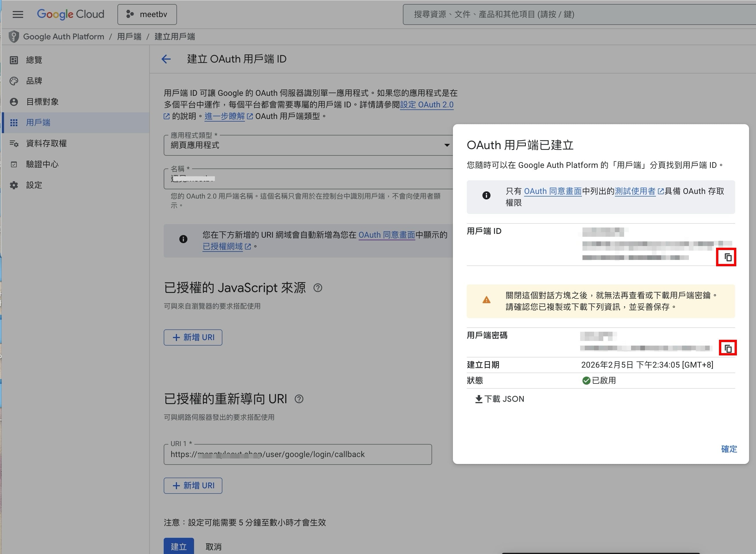Click the 資料存取權 list-settings icon
Viewport: 756px width, 554px height.
click(x=14, y=143)
